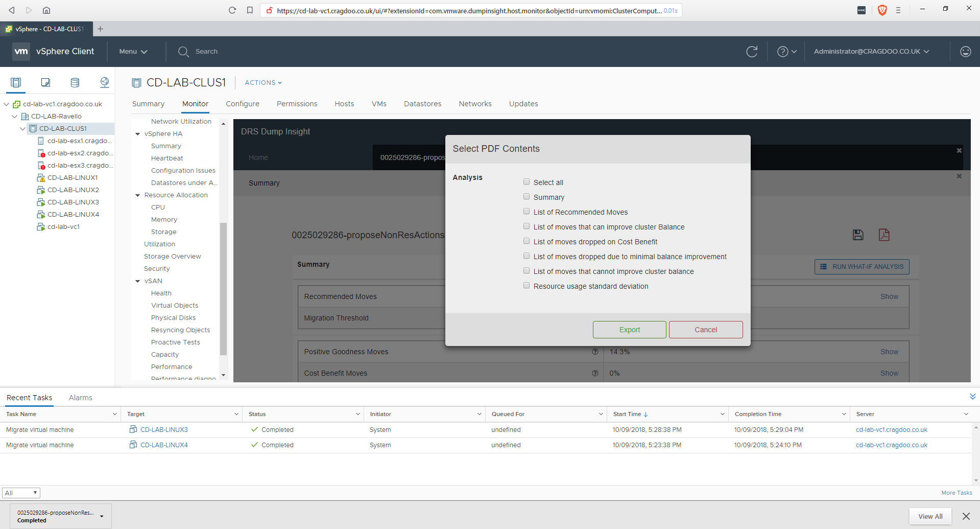The image size is (980, 529).
Task: Click the View All button
Action: pos(930,516)
